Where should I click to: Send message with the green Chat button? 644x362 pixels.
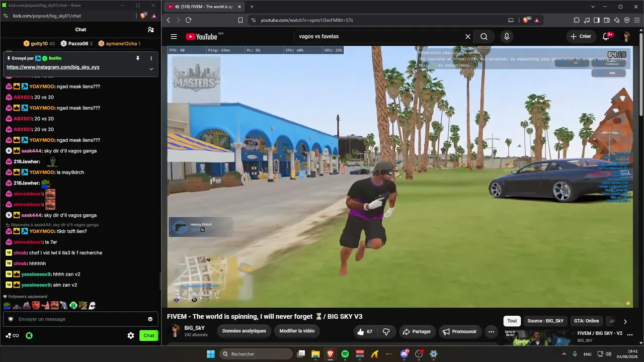[x=149, y=335]
